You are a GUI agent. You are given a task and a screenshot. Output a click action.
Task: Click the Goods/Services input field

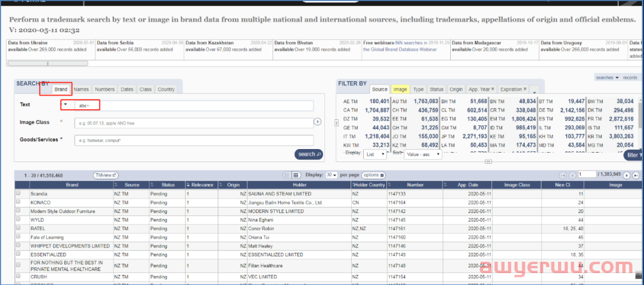coord(194,141)
